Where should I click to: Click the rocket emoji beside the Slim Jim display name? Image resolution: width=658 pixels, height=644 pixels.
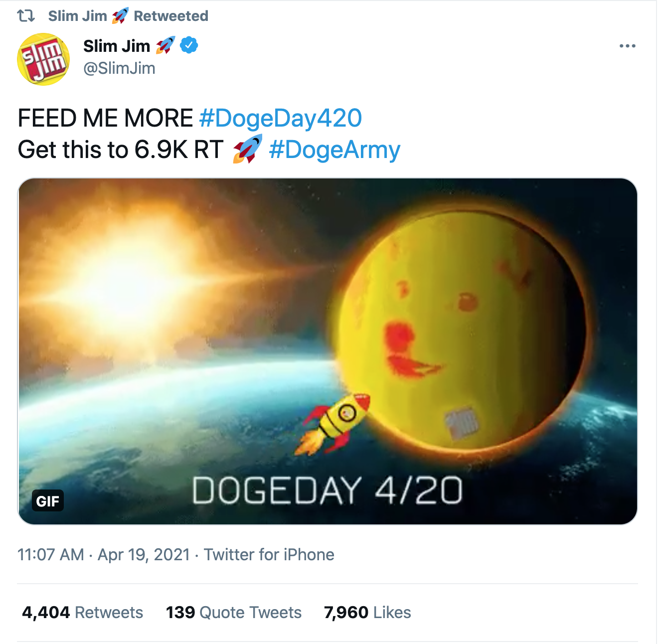165,45
